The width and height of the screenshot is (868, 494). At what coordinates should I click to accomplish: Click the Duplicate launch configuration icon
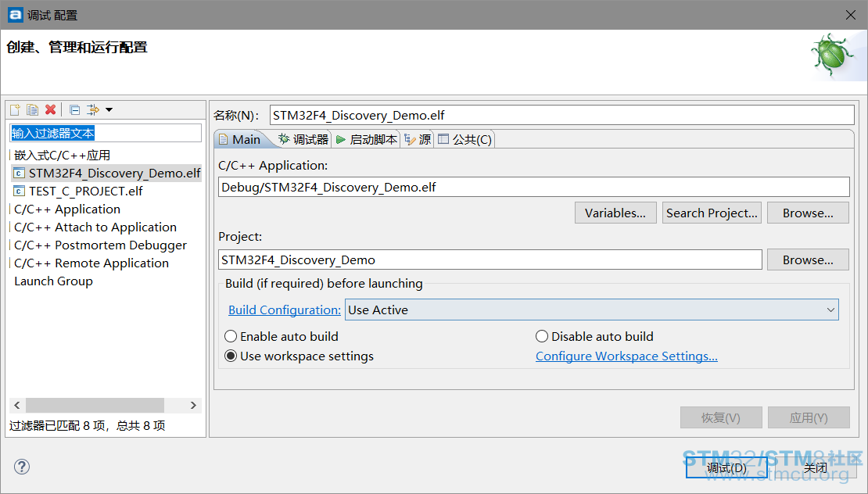[33, 109]
